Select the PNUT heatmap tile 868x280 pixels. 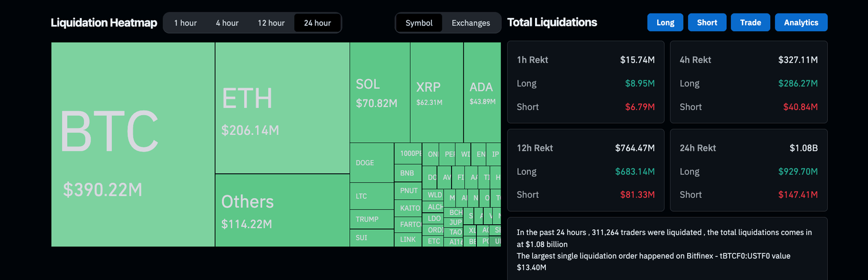pyautogui.click(x=408, y=191)
